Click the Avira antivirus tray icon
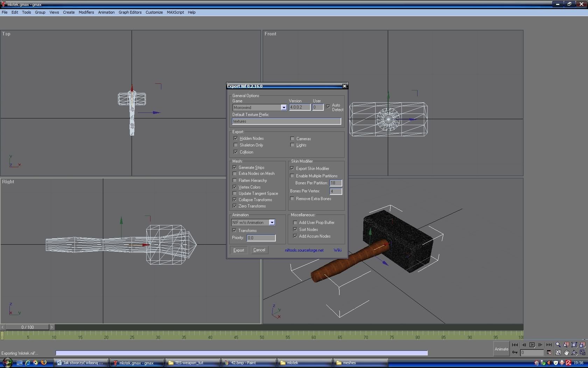This screenshot has height=368, width=588. [568, 363]
